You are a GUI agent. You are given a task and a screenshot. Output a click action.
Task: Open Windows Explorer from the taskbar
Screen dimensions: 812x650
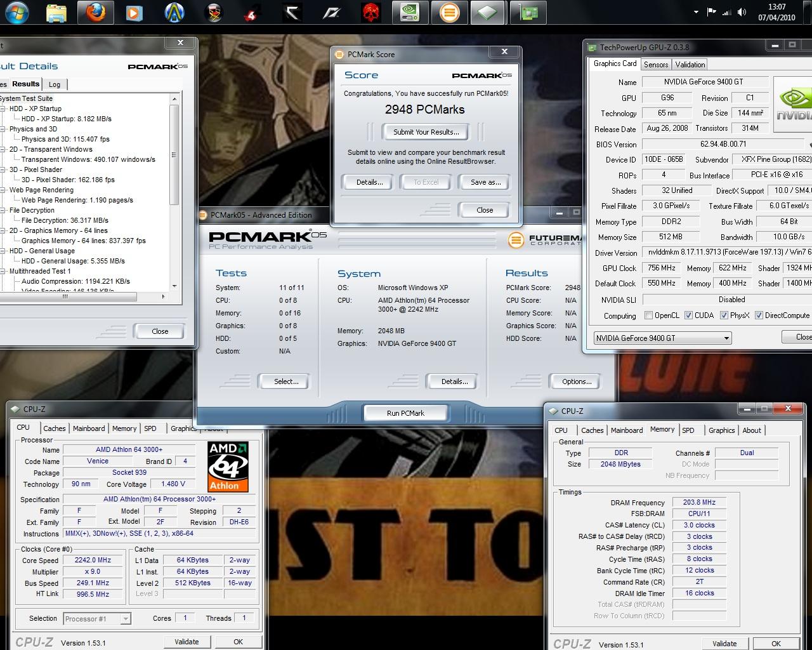56,12
